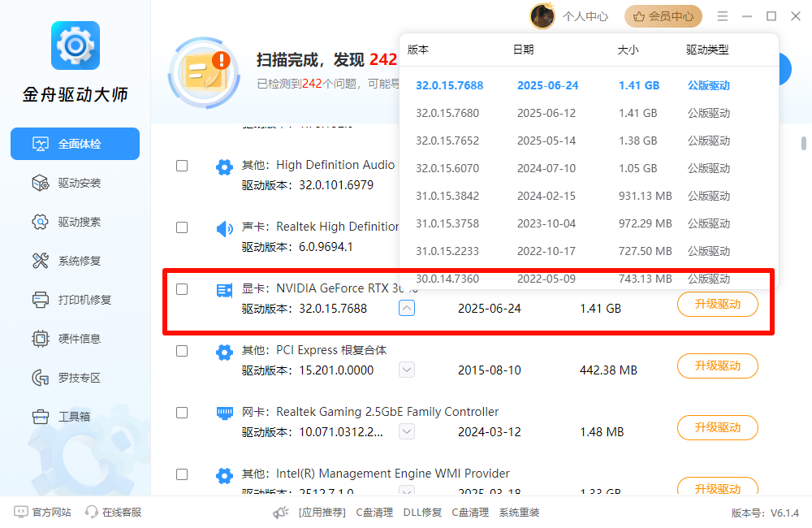Click the 驱动类型 column header
This screenshot has height=528, width=812.
point(707,50)
